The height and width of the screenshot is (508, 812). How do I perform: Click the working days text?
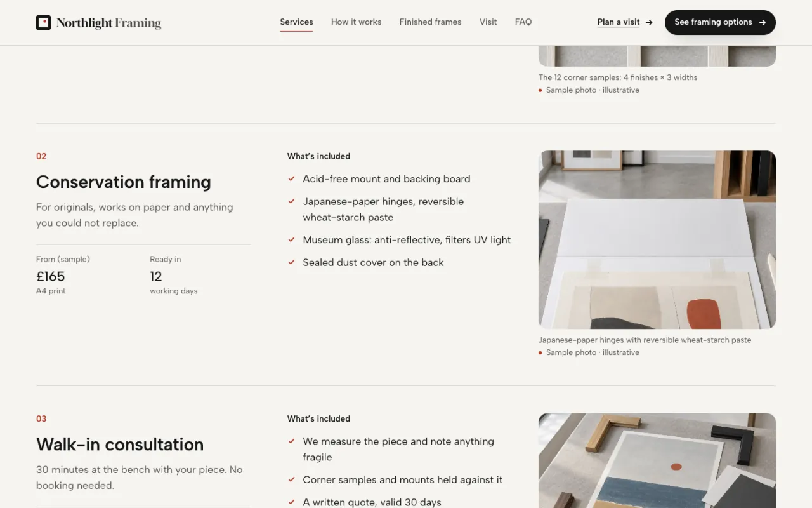[x=174, y=291]
